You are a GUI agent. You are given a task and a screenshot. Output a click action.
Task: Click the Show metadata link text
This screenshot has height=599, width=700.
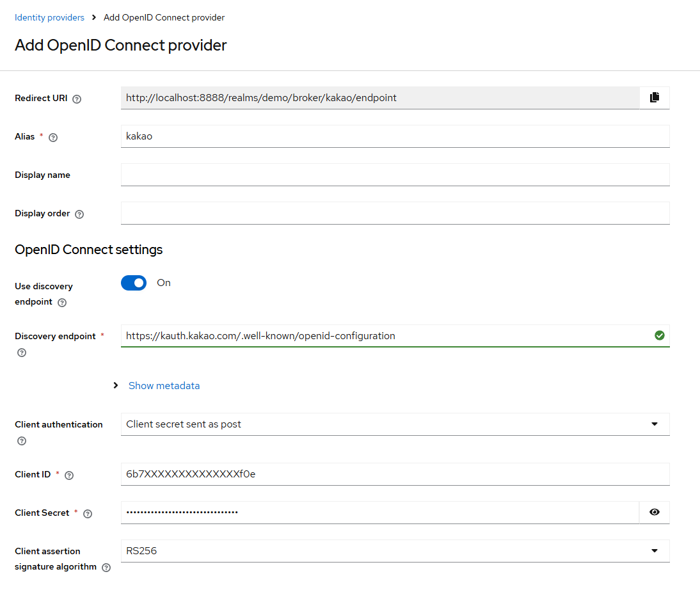click(x=164, y=386)
